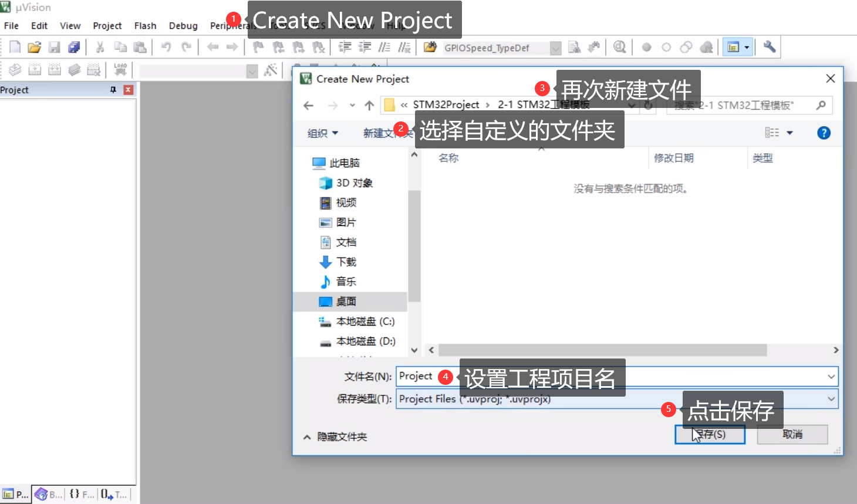
Task: Click the Translate file icon
Action: (x=15, y=70)
